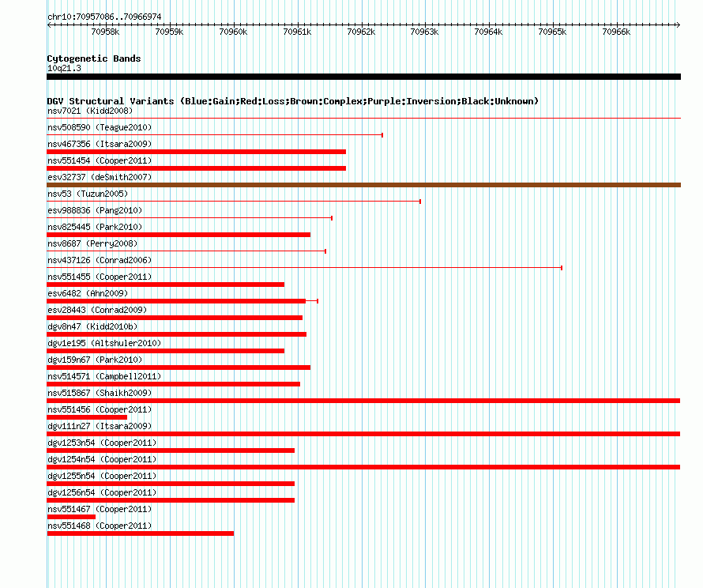
Task: Click the red bar under dgv1e195
Action: (165, 351)
